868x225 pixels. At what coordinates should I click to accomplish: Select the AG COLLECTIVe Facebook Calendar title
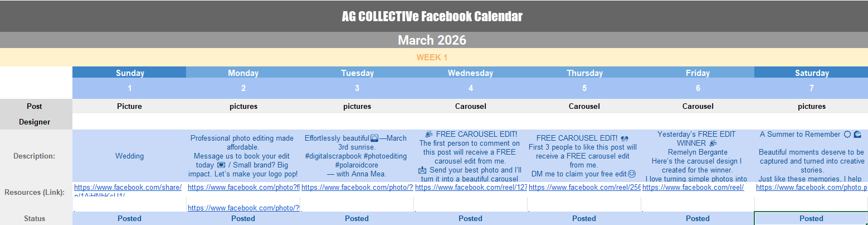[x=432, y=16]
